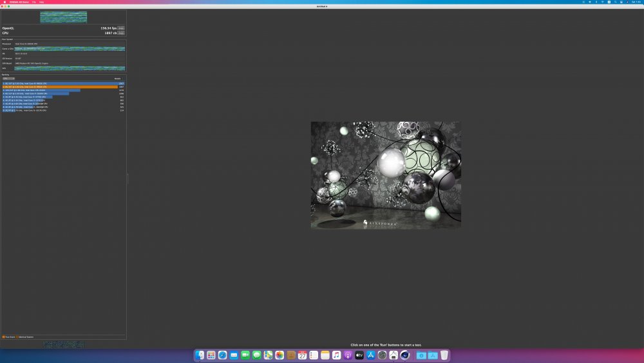Open Contacts in the dock
The height and width of the screenshot is (363, 644).
[291, 355]
